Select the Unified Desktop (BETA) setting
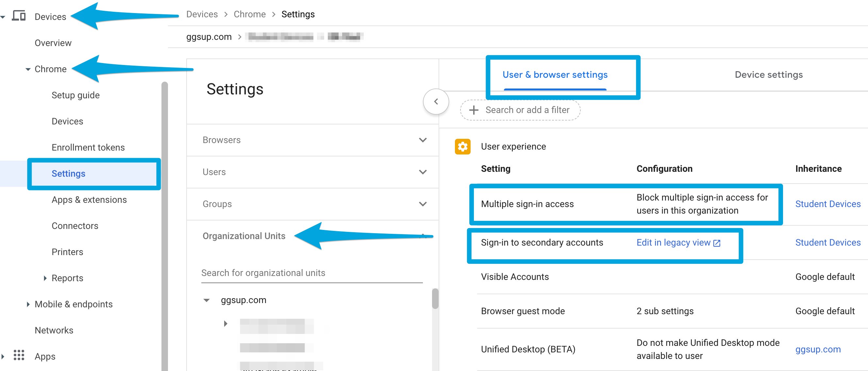Screen dimensions: 868x371 (x=528, y=349)
